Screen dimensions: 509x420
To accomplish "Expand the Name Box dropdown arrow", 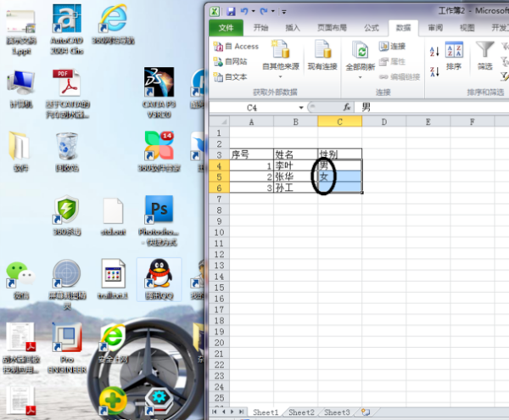I will coord(301,108).
